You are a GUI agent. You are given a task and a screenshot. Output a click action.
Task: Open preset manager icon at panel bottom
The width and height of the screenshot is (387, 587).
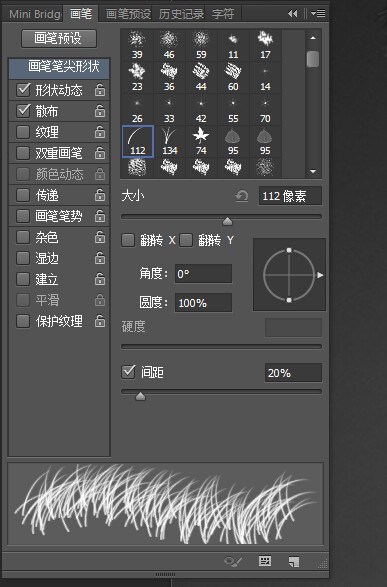point(265,561)
